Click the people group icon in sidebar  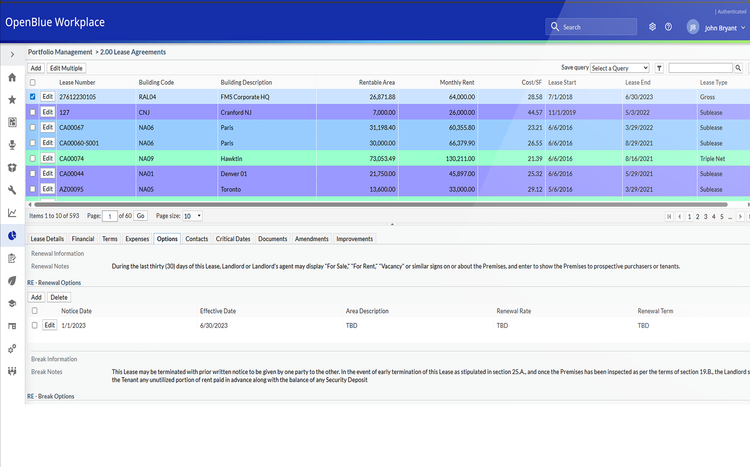[12, 371]
